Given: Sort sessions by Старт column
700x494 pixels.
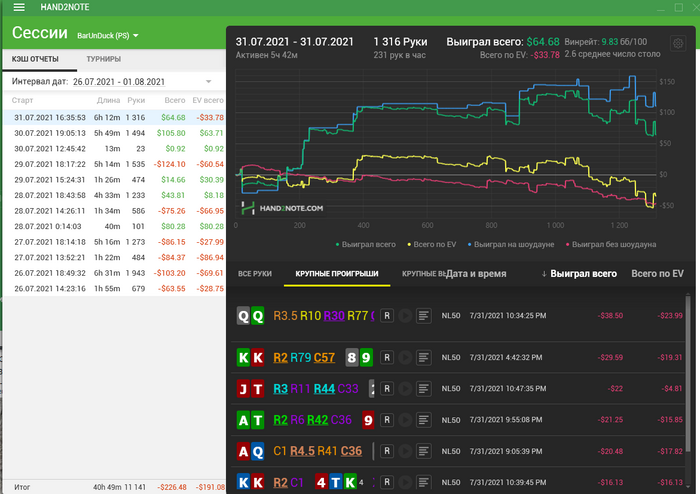Looking at the screenshot, I should (22, 100).
